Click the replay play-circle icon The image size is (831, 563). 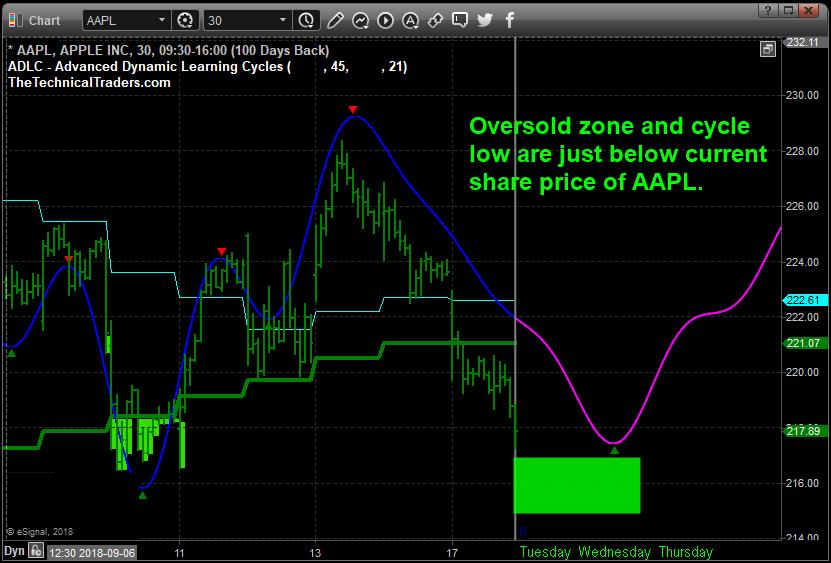coord(385,21)
